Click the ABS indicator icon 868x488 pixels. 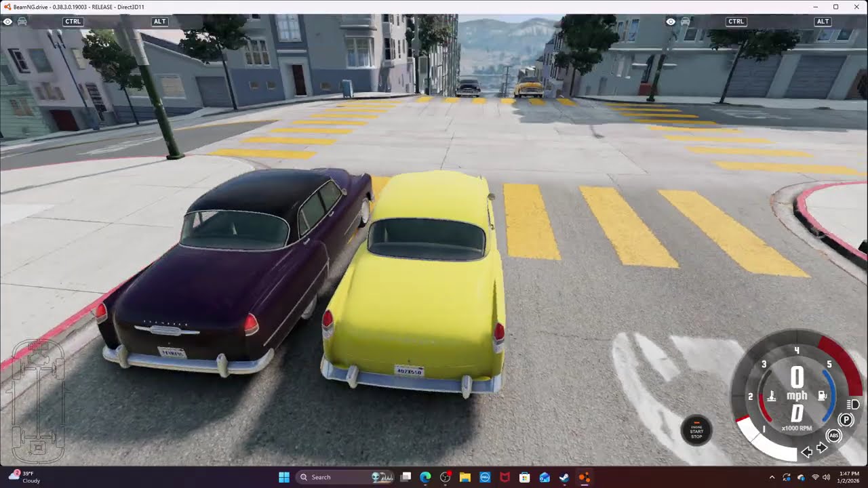click(x=834, y=436)
